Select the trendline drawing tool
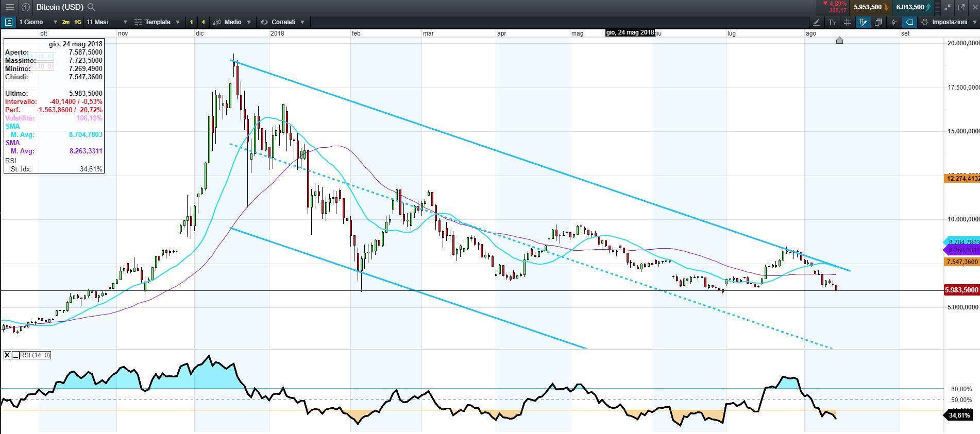980x434 pixels. tap(817, 22)
